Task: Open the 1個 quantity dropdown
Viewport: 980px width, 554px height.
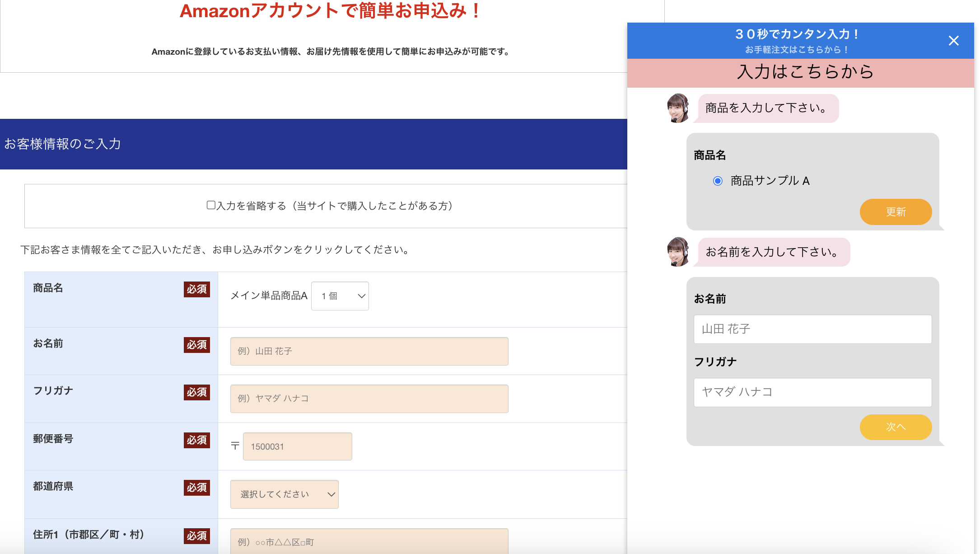Action: (x=340, y=296)
